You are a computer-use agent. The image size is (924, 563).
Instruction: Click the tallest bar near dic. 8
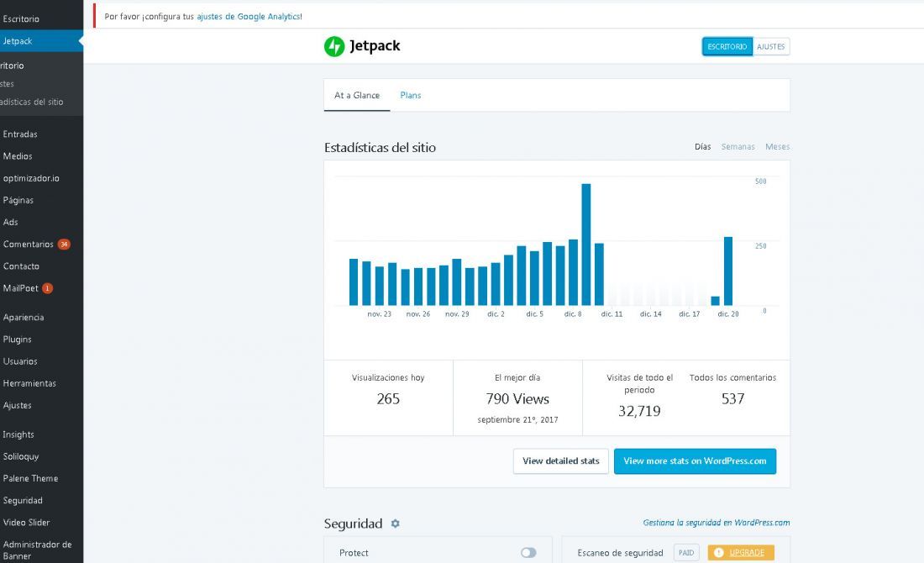tap(585, 245)
